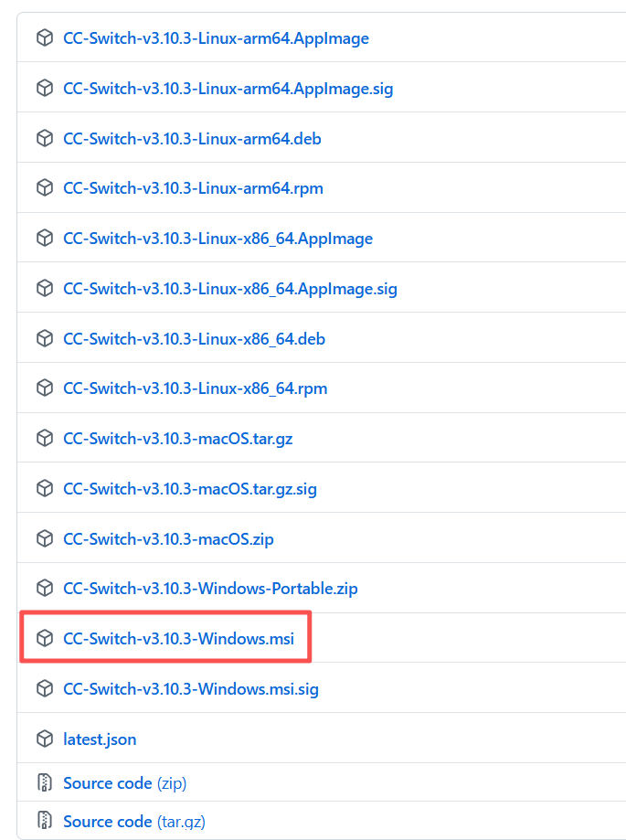Get the CC-Switch-v3.10.3-Linux-arm64.rpm package
The width and height of the screenshot is (626, 840).
coord(194,188)
